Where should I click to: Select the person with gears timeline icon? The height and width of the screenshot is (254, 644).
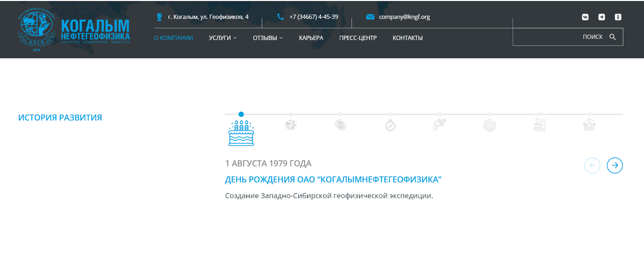point(440,125)
